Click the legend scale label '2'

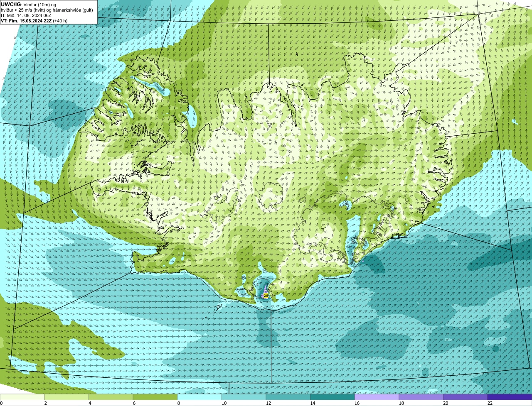coord(45,403)
